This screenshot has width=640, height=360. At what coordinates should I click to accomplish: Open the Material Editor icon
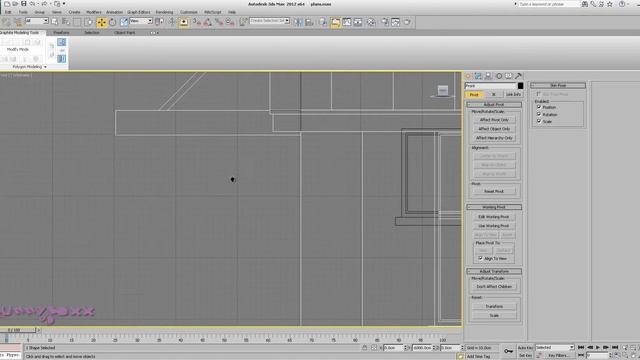371,22
